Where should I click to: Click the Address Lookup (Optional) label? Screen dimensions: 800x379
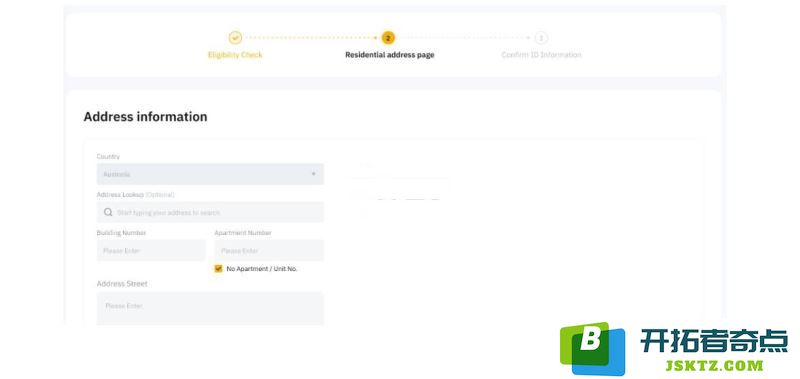[x=135, y=194]
